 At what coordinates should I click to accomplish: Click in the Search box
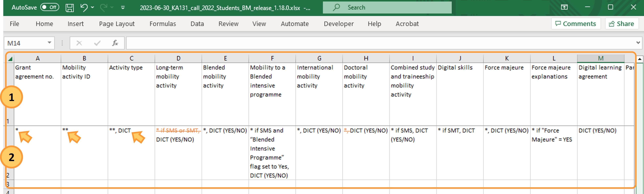pos(387,8)
